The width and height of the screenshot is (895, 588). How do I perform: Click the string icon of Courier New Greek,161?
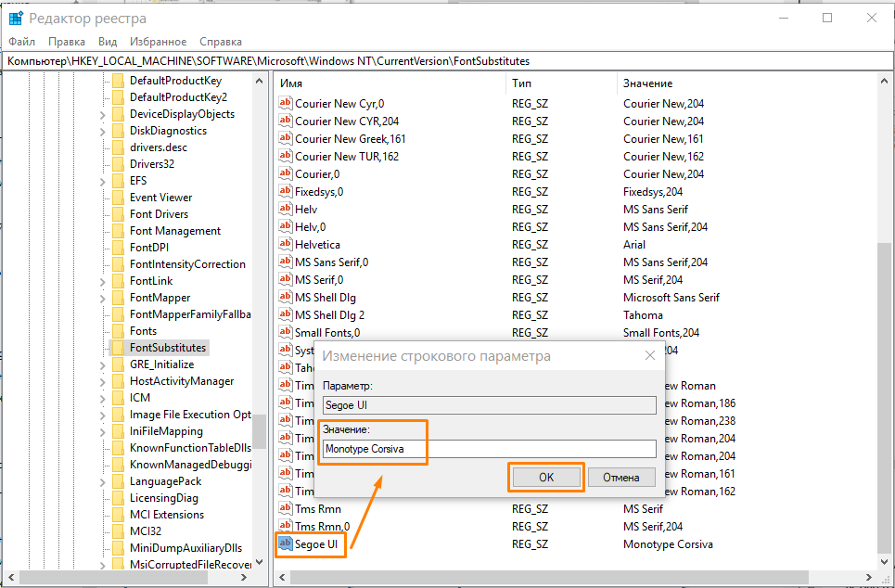pos(286,139)
